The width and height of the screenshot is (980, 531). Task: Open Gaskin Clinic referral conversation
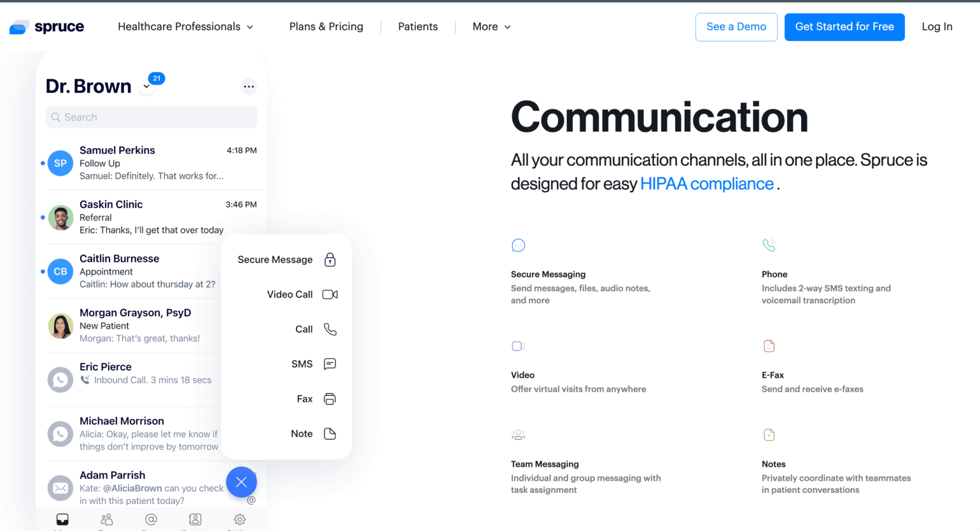pos(151,217)
